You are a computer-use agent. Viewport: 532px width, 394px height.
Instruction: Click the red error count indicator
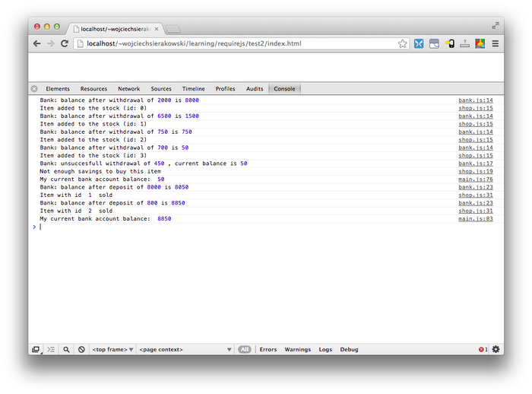[x=483, y=349]
